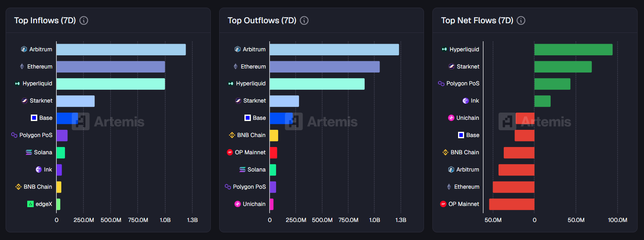The image size is (644, 240).
Task: Click the Hyperliquid bar in Top Outflows
Action: pyautogui.click(x=317, y=84)
